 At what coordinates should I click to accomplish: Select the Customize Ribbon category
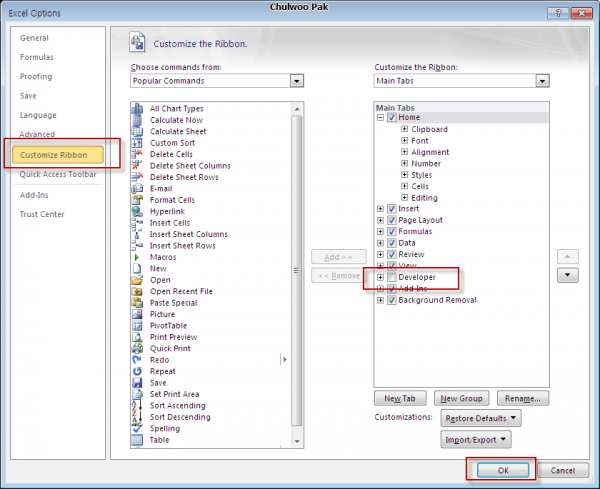(x=58, y=155)
